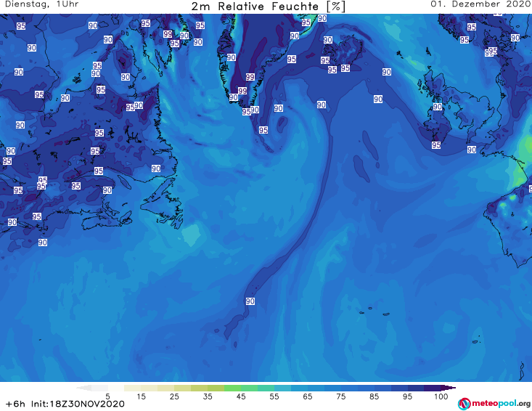Click the round meteopool logo icon
This screenshot has width=532, height=411.
464,404
